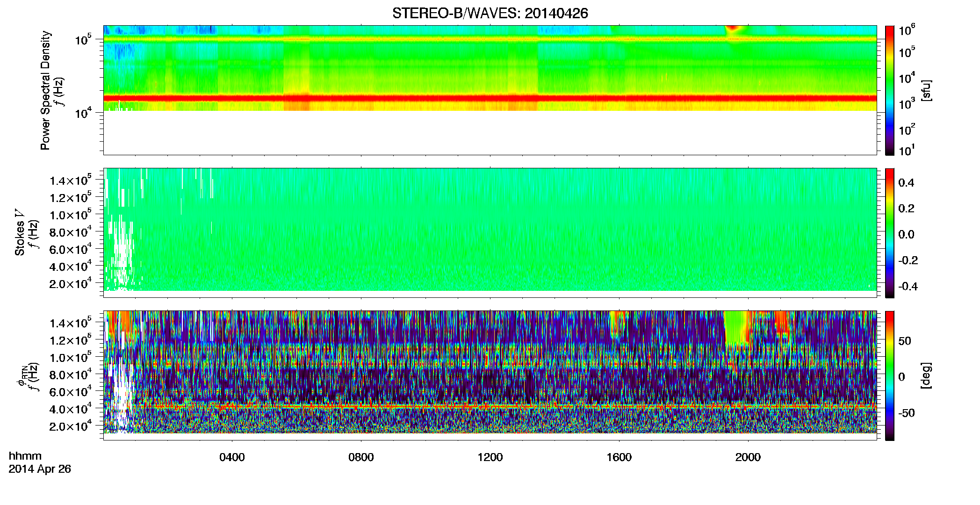Click the STEREO-B/WAVES: 20140426 plot title

pos(490,13)
